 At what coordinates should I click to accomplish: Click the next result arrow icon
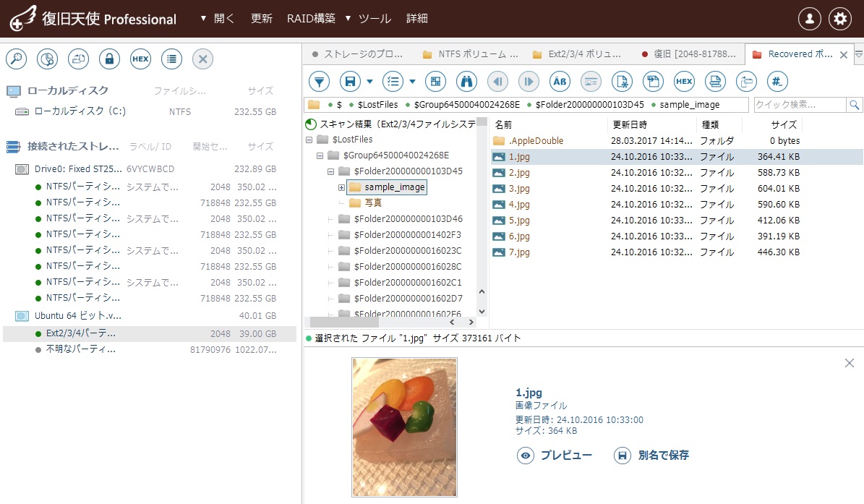click(529, 82)
